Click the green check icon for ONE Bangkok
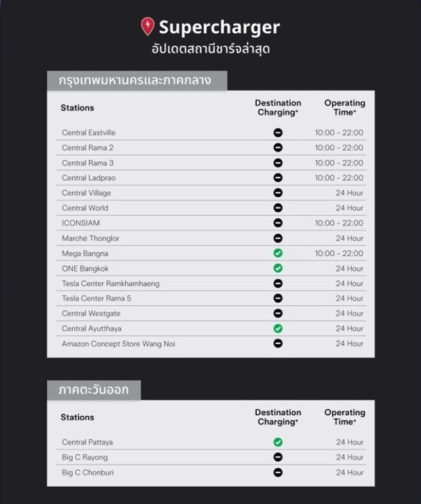 click(278, 268)
